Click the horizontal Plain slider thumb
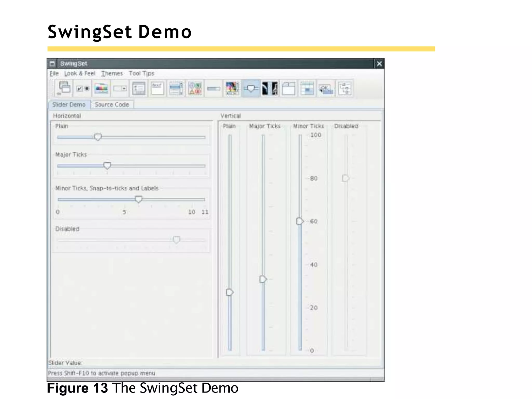Image resolution: width=532 pixels, height=399 pixels. tap(98, 137)
